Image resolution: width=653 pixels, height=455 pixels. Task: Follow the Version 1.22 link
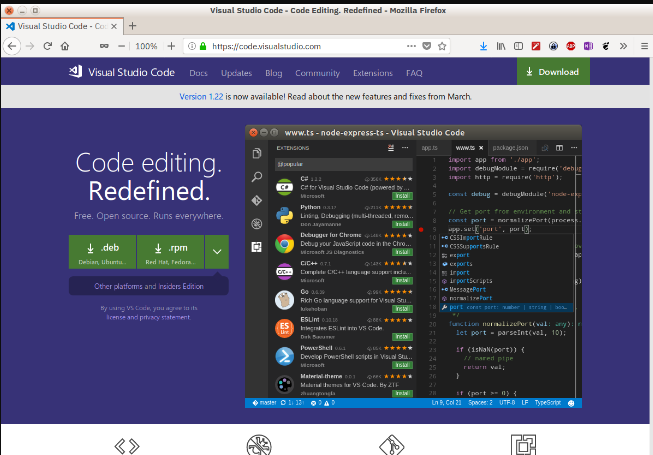point(201,97)
